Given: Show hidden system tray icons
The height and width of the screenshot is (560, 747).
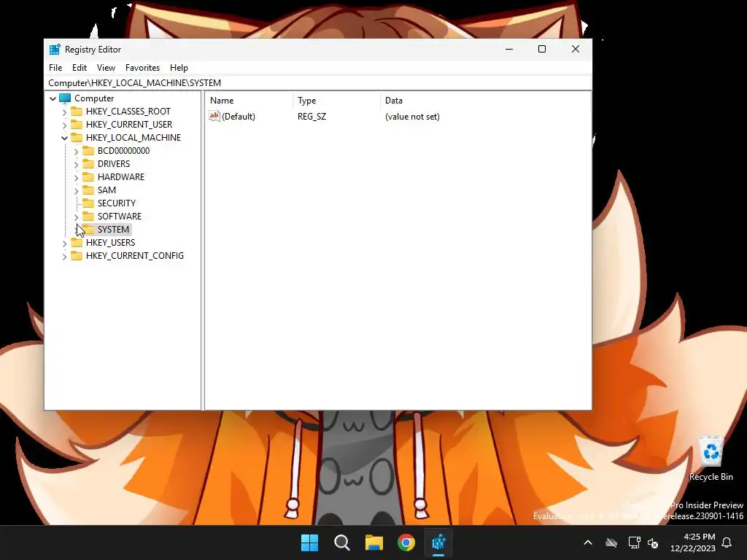Looking at the screenshot, I should (588, 542).
